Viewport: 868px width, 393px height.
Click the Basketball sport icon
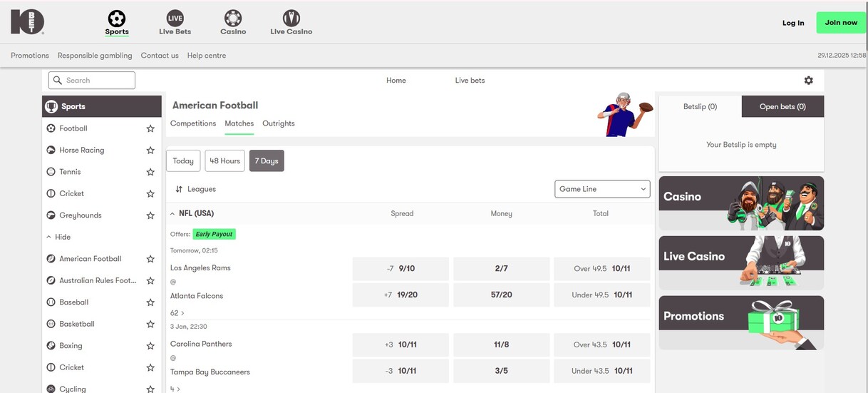pos(51,324)
